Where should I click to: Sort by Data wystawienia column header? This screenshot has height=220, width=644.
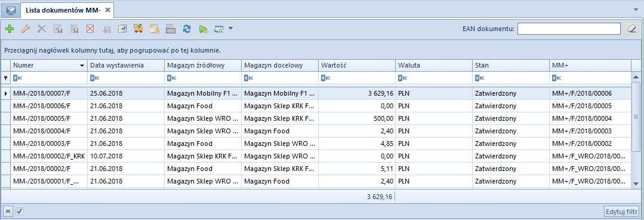tap(126, 65)
